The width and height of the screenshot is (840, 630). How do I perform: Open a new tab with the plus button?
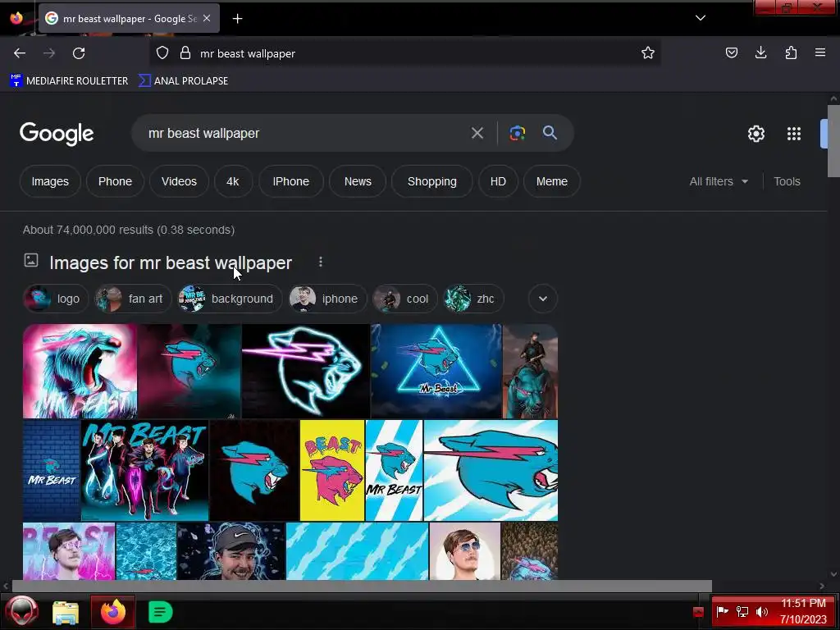[237, 19]
